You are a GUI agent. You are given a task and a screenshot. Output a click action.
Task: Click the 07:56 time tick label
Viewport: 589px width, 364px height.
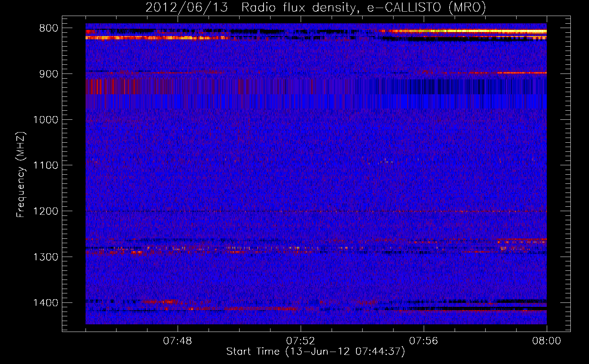424,341
